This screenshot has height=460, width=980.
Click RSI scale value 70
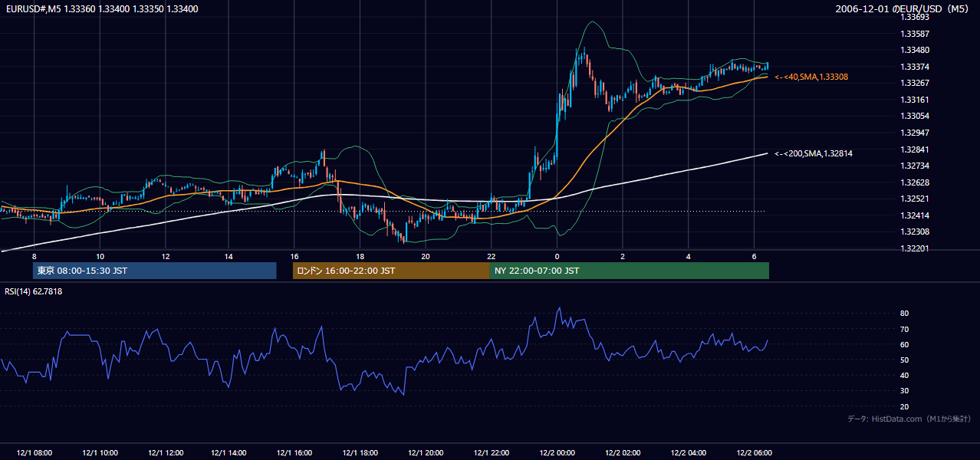[905, 329]
